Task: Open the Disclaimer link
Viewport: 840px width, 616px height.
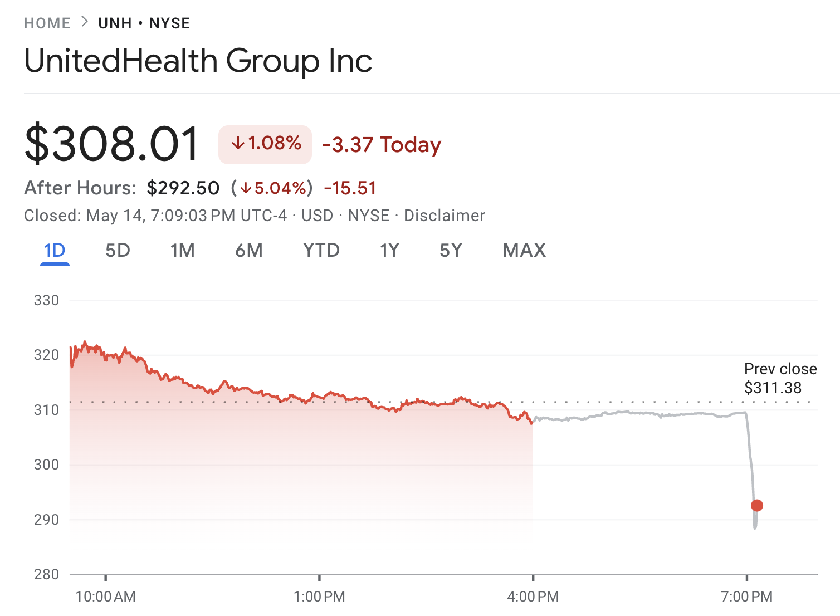Action: pos(444,216)
